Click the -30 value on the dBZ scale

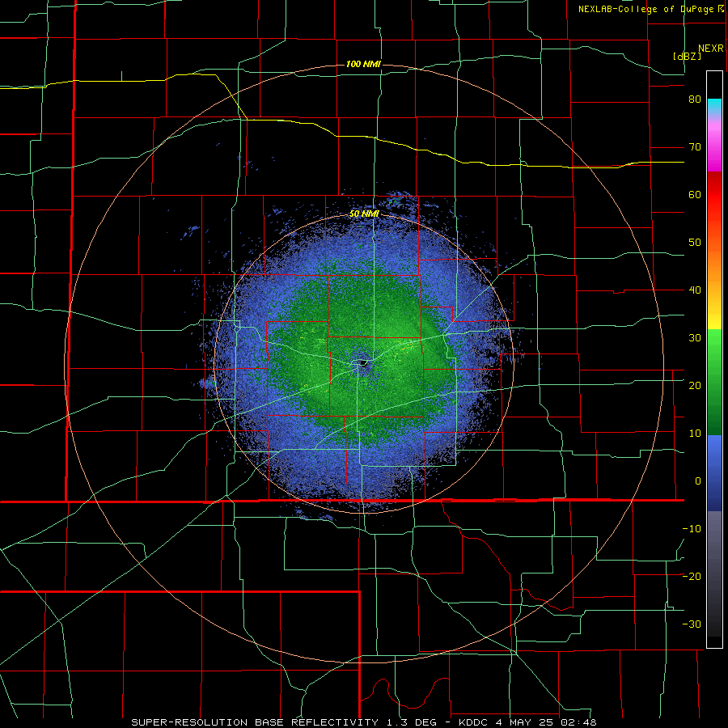tap(692, 624)
